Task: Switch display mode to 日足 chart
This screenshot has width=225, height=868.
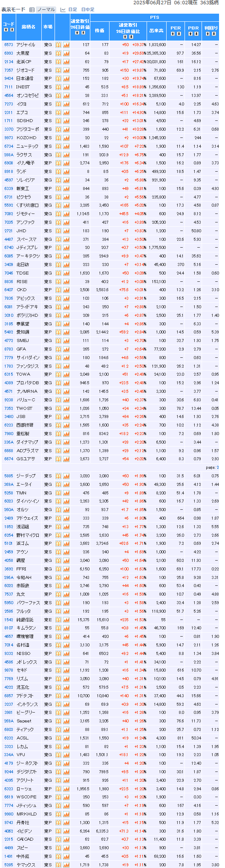Action: click(73, 9)
